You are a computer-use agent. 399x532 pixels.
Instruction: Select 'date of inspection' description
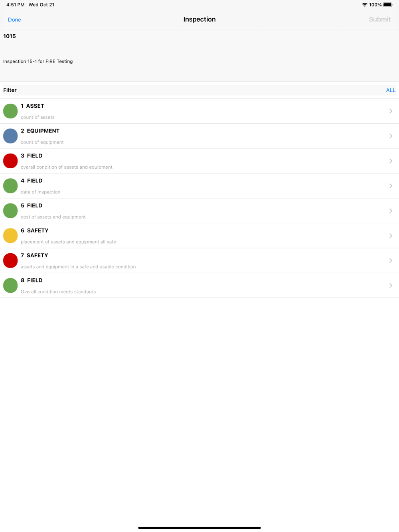41,192
